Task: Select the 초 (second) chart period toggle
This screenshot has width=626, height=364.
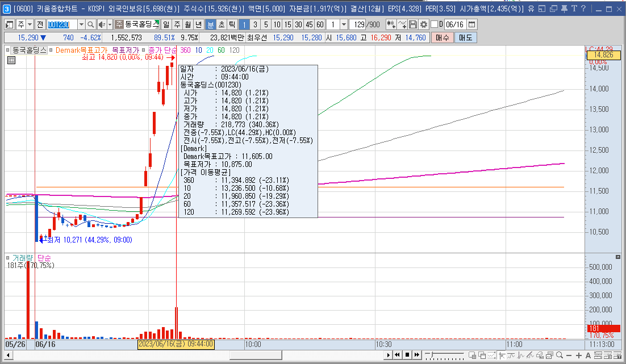Action: pos(221,24)
